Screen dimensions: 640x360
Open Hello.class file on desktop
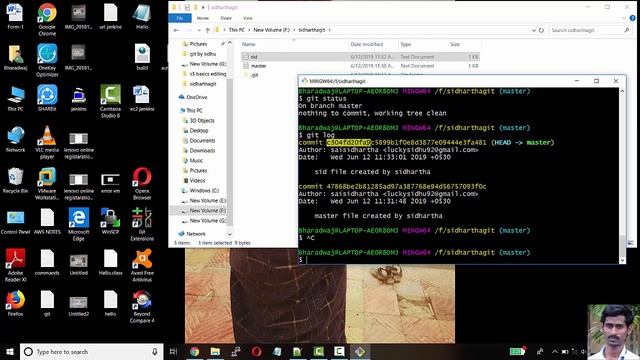[110, 262]
